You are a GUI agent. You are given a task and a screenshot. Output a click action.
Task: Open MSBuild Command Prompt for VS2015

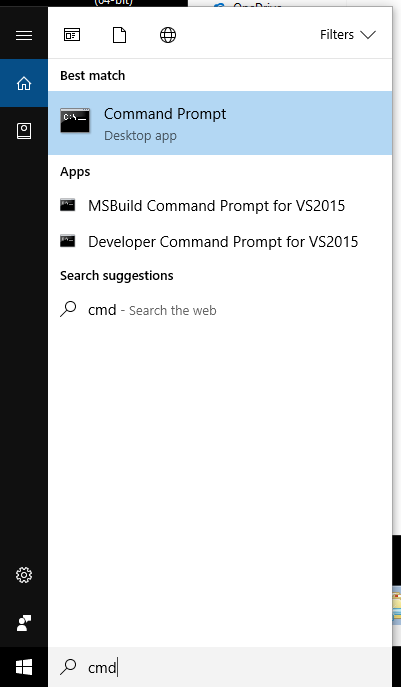click(x=220, y=205)
